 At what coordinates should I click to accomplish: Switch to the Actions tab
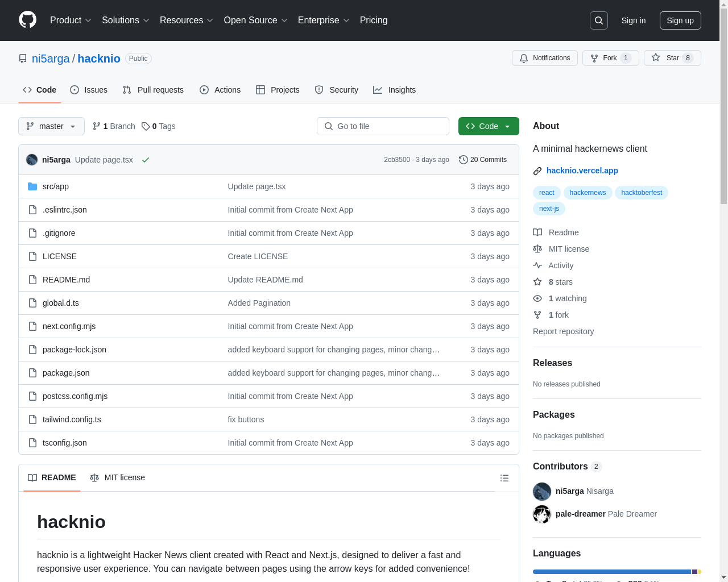point(220,90)
